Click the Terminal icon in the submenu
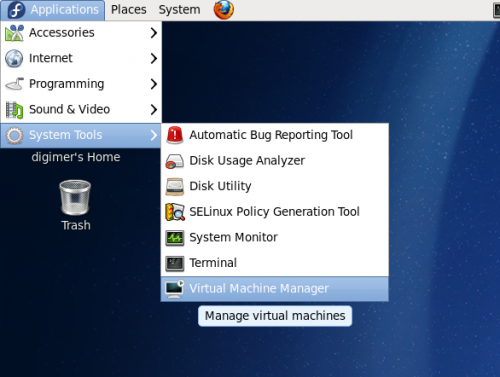The image size is (500, 377). tap(175, 263)
